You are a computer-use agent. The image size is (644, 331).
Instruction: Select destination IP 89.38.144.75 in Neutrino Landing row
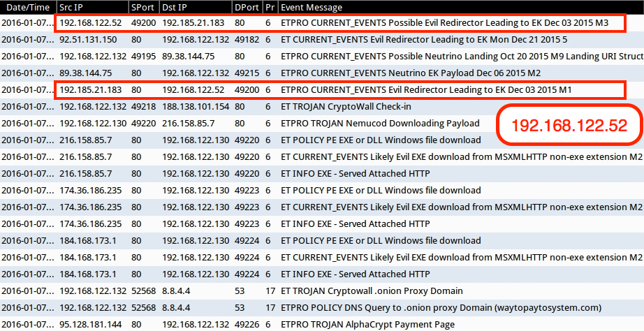189,57
